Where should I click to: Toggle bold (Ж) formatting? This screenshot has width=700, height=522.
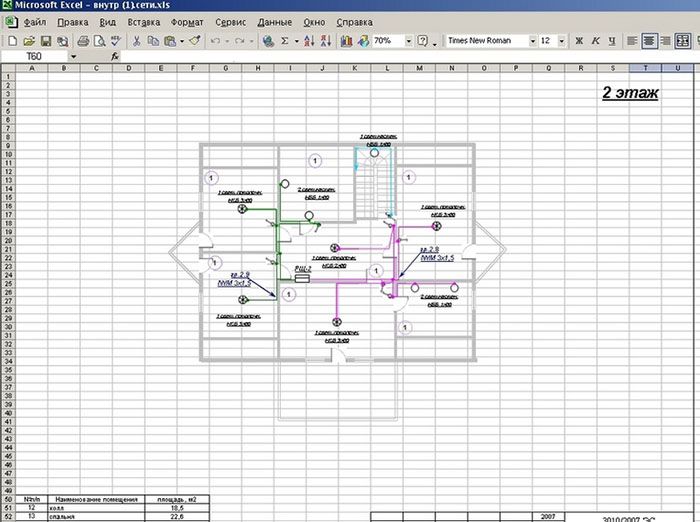click(578, 41)
